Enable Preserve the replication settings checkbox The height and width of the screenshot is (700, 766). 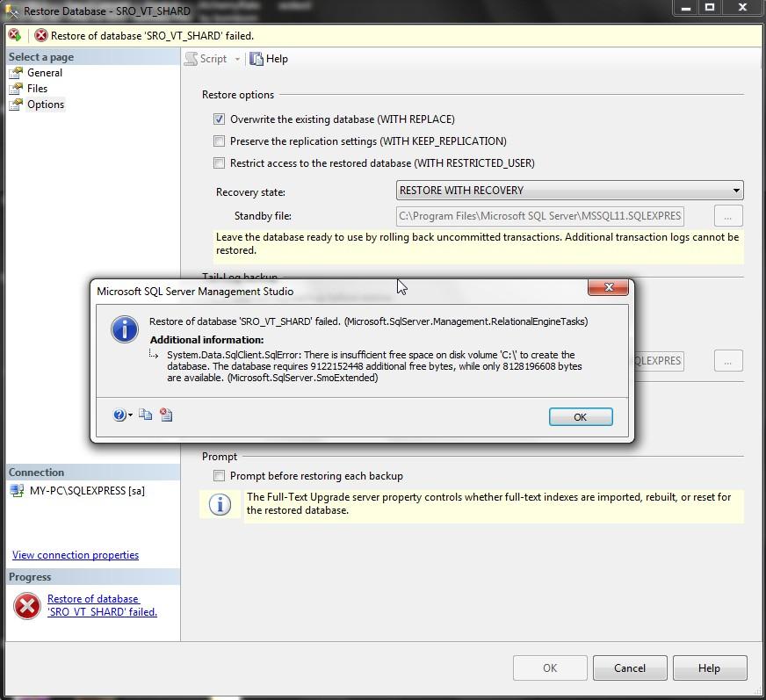point(219,141)
